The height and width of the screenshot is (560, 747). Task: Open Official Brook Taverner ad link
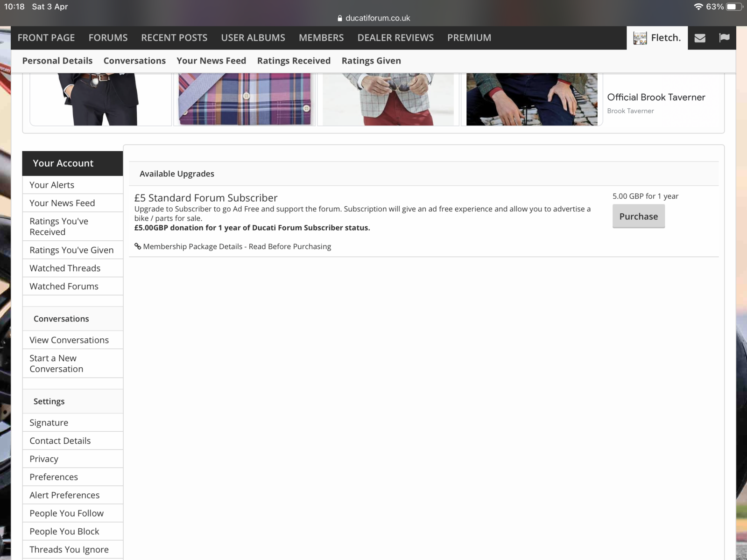click(x=655, y=98)
